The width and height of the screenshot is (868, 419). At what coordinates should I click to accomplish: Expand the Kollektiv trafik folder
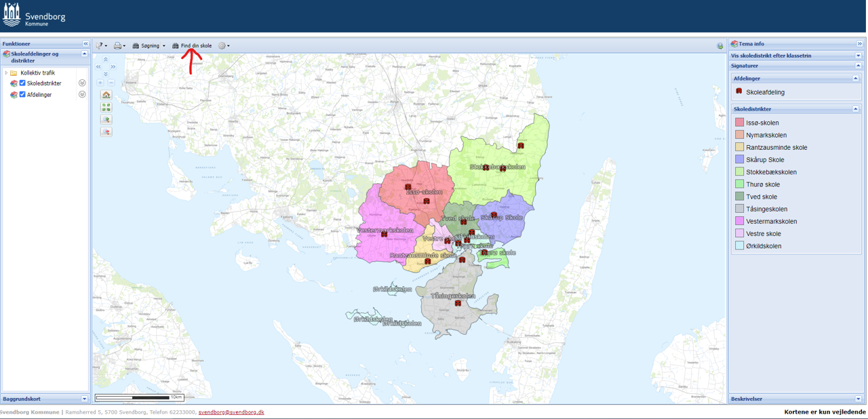6,73
